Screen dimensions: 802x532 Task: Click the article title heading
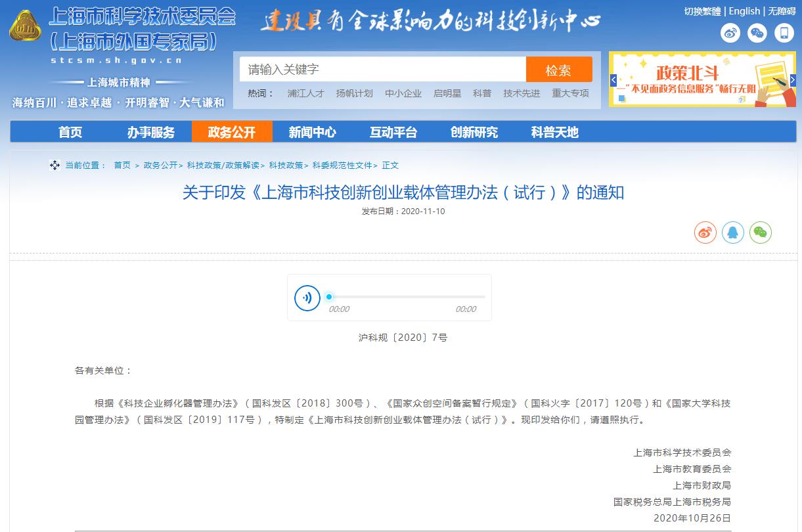pyautogui.click(x=403, y=192)
